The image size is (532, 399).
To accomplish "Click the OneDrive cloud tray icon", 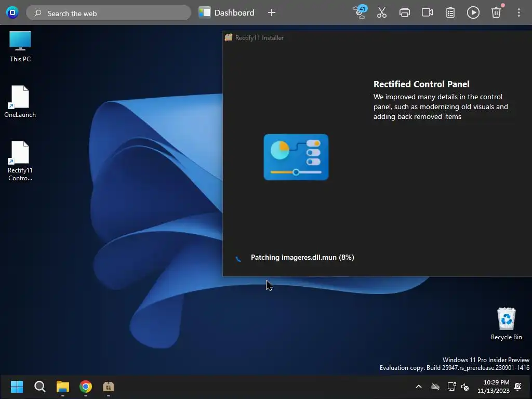I will click(x=435, y=387).
